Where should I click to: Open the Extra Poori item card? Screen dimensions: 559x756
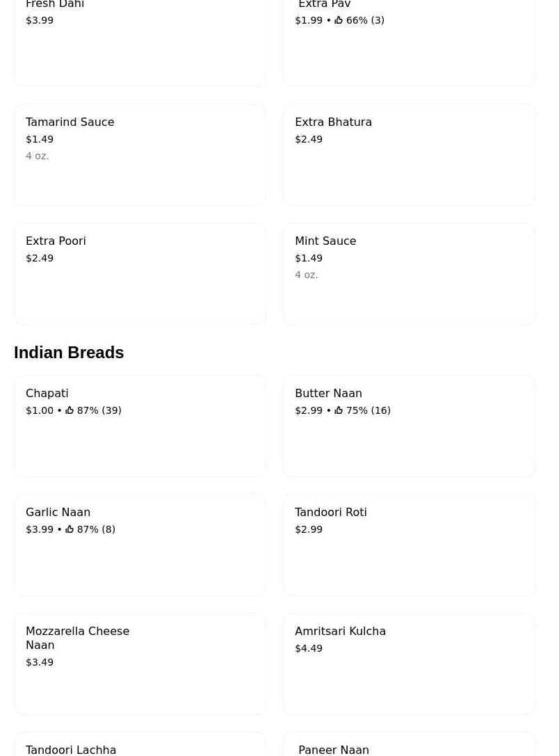tap(140, 273)
